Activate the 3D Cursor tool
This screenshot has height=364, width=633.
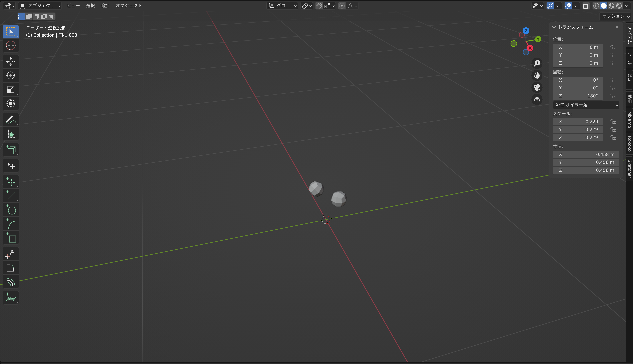(x=11, y=46)
